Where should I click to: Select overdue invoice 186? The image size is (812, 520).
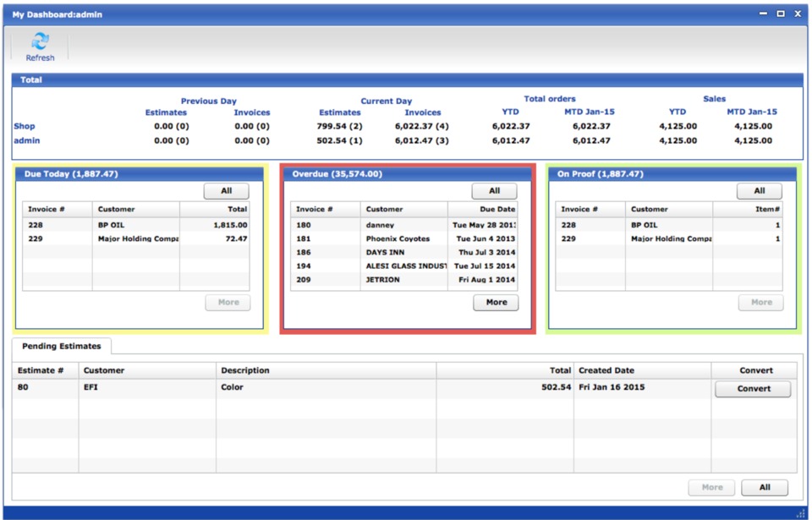click(x=304, y=252)
